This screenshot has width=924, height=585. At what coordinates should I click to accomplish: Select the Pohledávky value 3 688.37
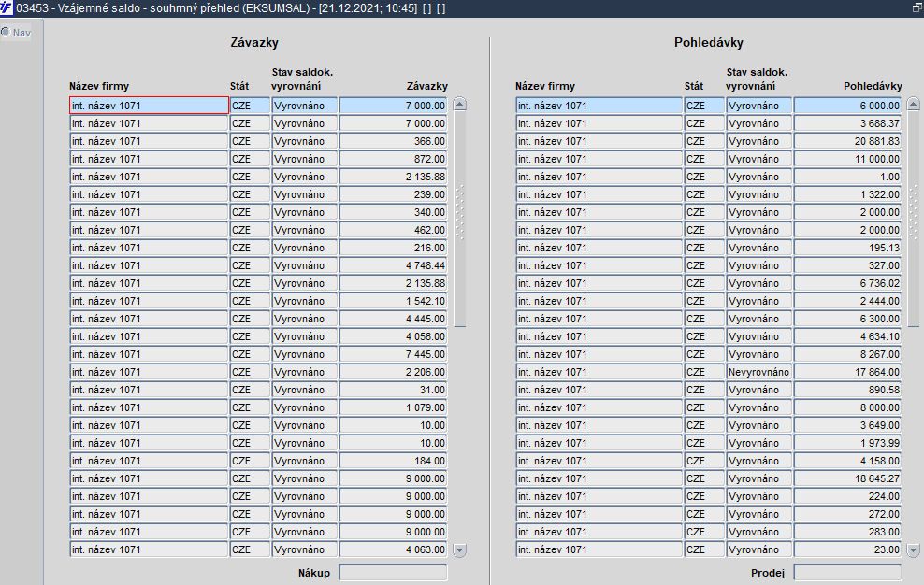[x=847, y=123]
